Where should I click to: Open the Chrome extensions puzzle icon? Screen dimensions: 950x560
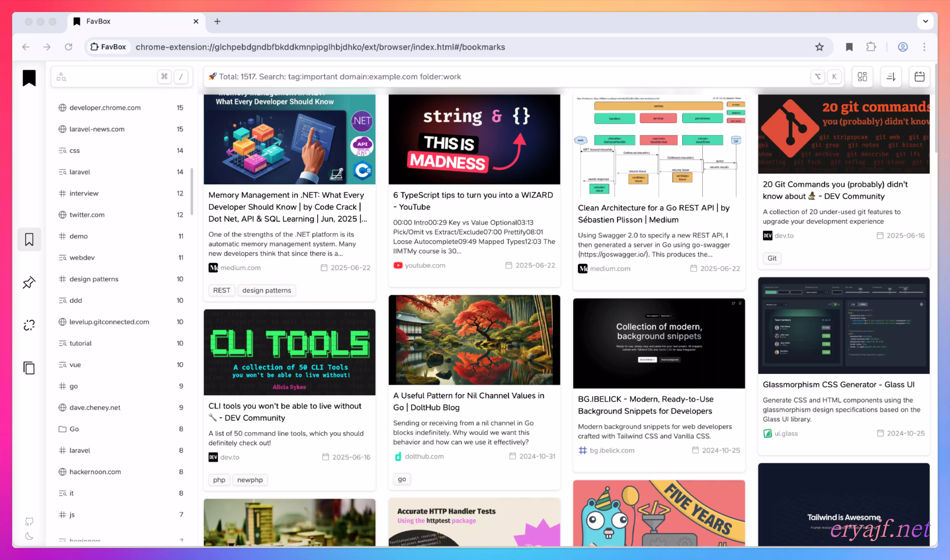pyautogui.click(x=871, y=47)
